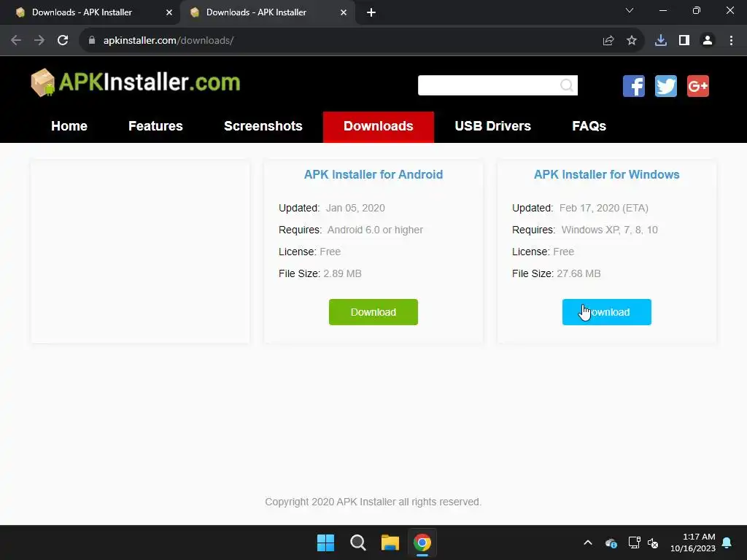The width and height of the screenshot is (747, 560).
Task: Open APK Installer for Windows heading link
Action: pyautogui.click(x=606, y=175)
